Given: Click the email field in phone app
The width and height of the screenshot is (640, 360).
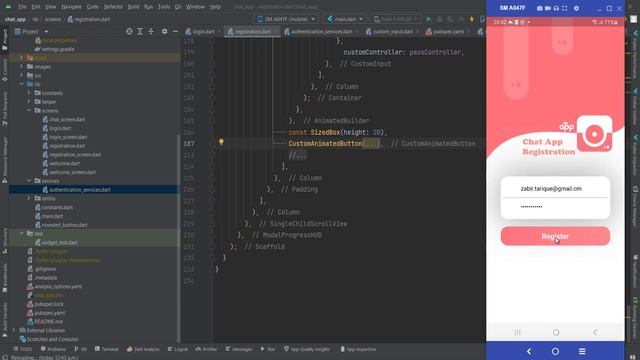Looking at the screenshot, I should [x=555, y=189].
